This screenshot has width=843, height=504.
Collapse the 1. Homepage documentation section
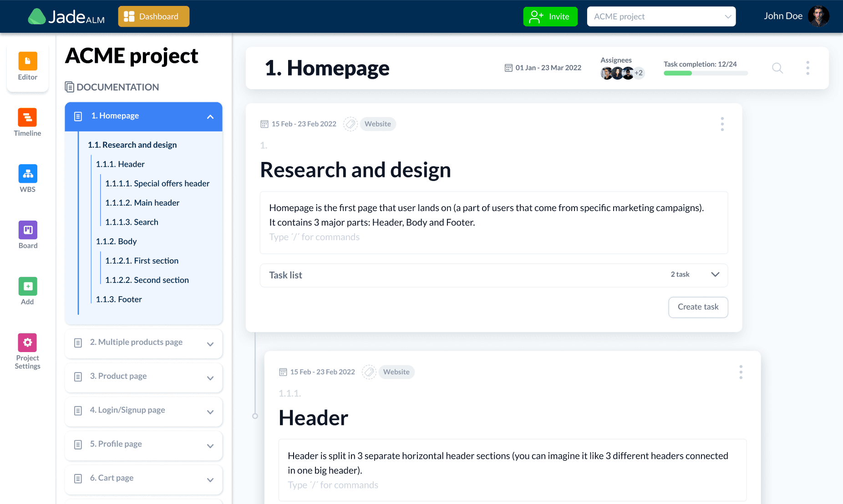210,117
